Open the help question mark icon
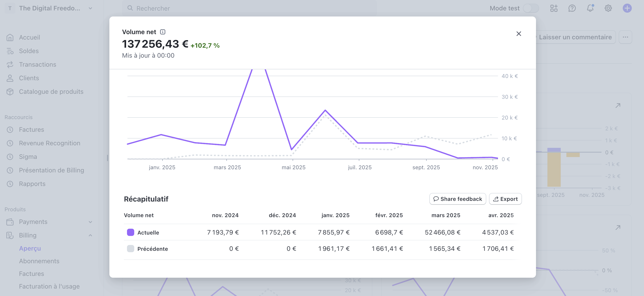This screenshot has width=644, height=296. 572,8
